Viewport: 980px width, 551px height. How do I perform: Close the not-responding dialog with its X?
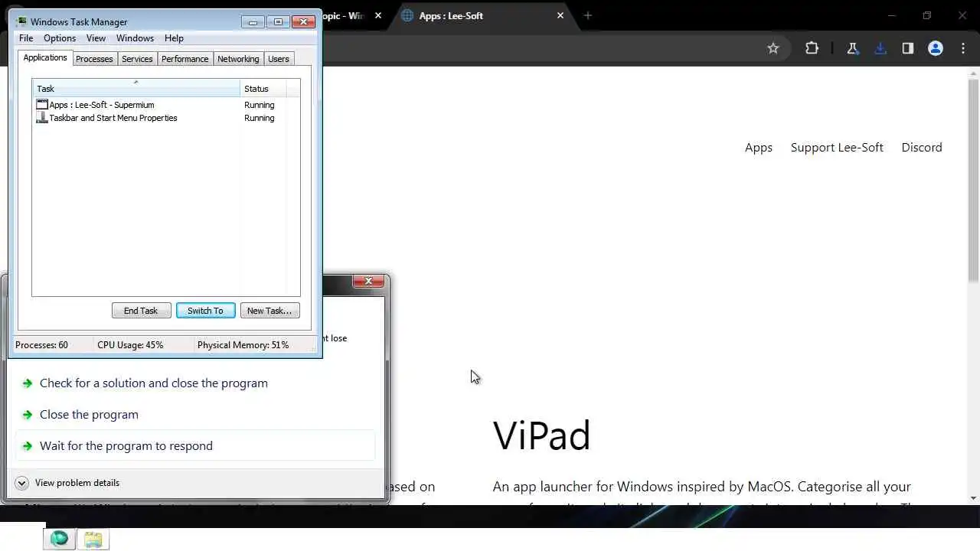pyautogui.click(x=368, y=282)
